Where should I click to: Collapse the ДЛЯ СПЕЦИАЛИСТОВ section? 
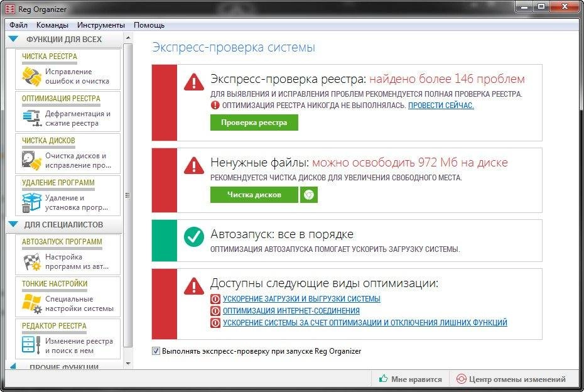13,224
